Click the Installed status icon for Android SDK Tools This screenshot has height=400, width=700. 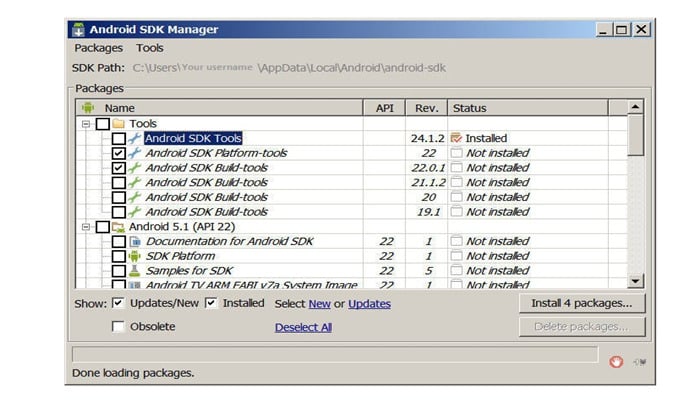pos(456,138)
